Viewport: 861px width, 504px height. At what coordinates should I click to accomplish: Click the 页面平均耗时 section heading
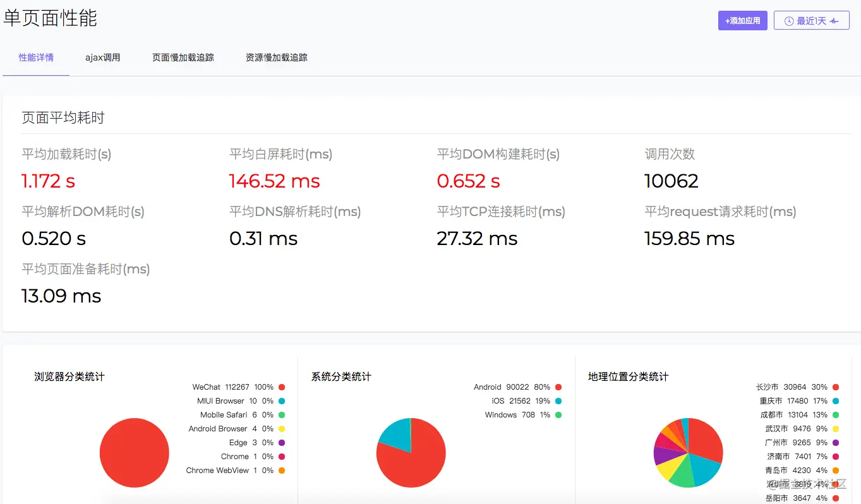click(63, 117)
